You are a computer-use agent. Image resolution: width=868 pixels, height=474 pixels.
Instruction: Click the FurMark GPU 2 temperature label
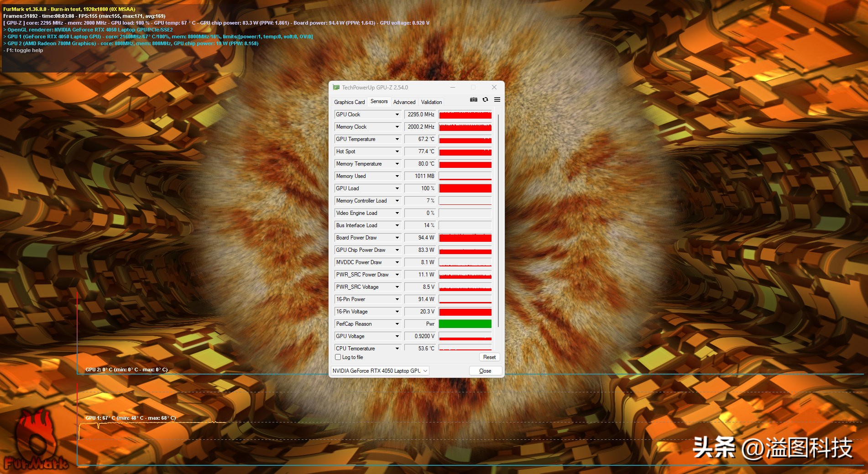point(126,370)
